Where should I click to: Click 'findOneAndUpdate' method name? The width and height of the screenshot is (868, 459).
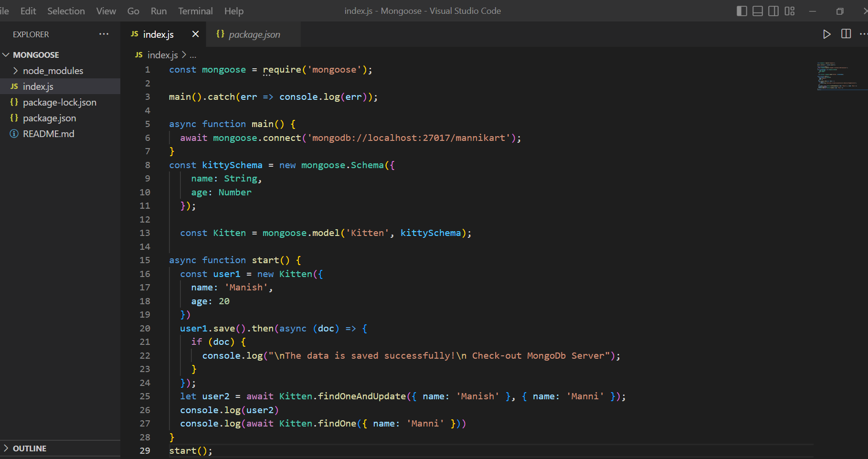click(x=362, y=396)
